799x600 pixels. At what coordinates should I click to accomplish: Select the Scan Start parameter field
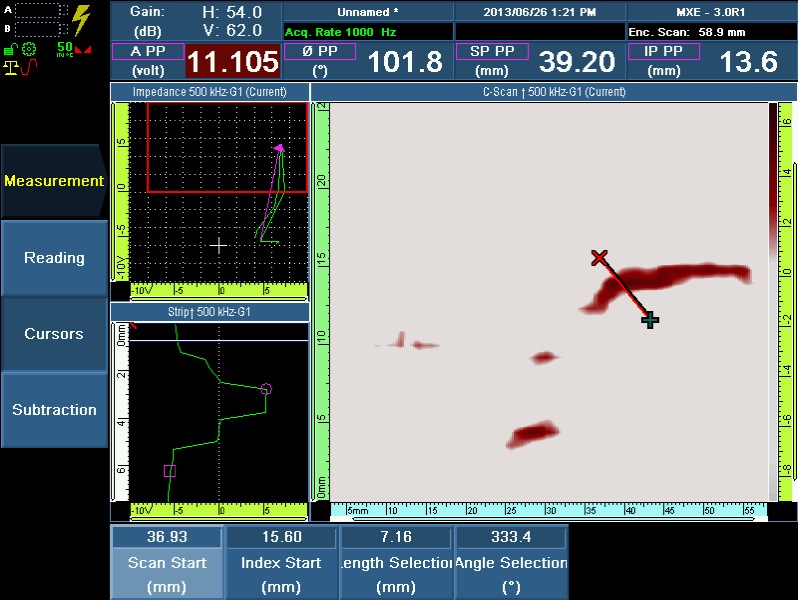167,563
